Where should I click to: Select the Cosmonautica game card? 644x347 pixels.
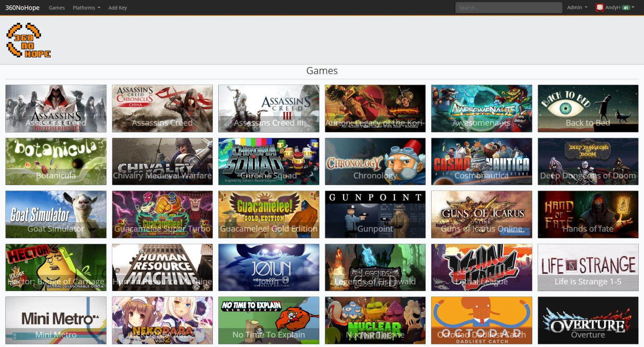pos(482,161)
